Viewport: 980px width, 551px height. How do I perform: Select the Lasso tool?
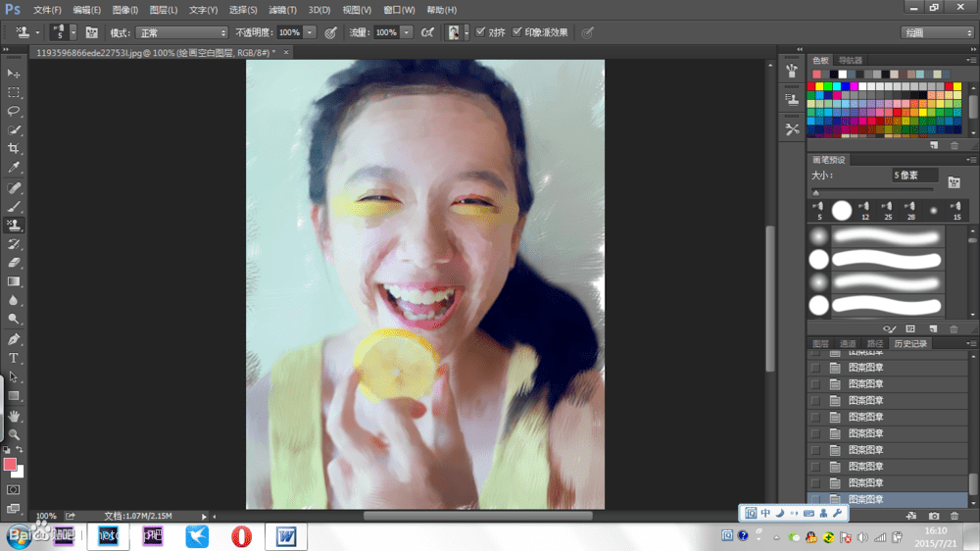tap(13, 112)
